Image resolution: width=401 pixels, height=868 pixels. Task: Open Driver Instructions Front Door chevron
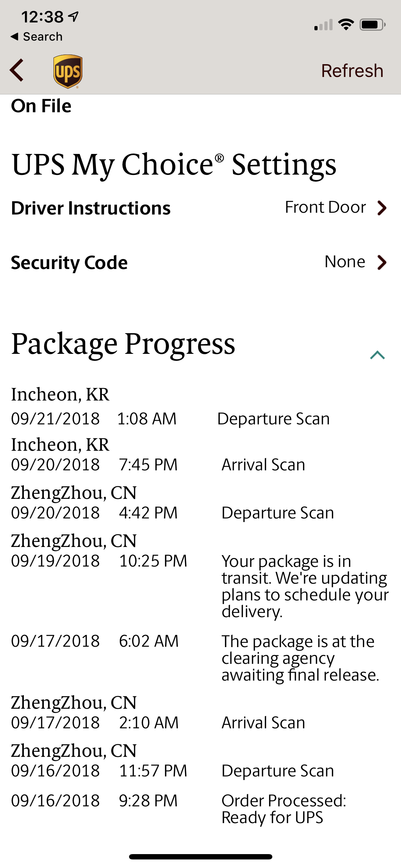pos(382,208)
